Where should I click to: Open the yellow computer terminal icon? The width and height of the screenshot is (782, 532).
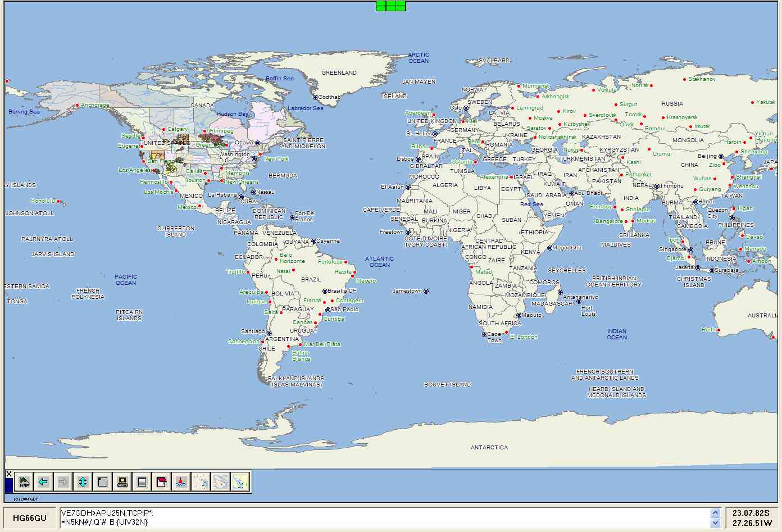[122, 481]
